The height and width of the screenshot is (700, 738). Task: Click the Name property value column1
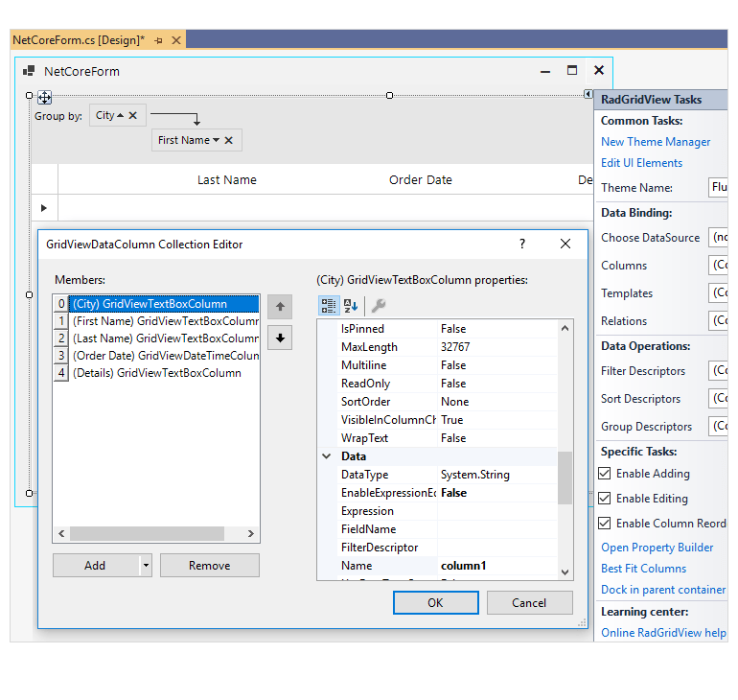coord(498,566)
